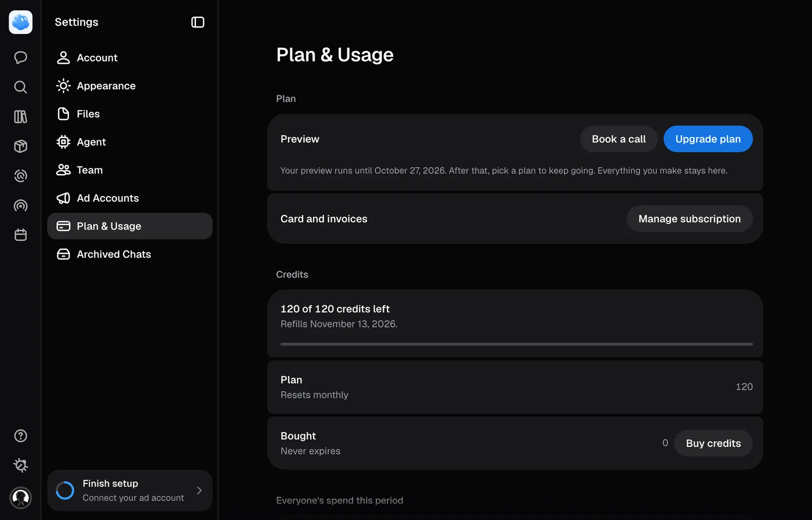
Task: Click the settings gear icon in rail
Action: coord(20,465)
